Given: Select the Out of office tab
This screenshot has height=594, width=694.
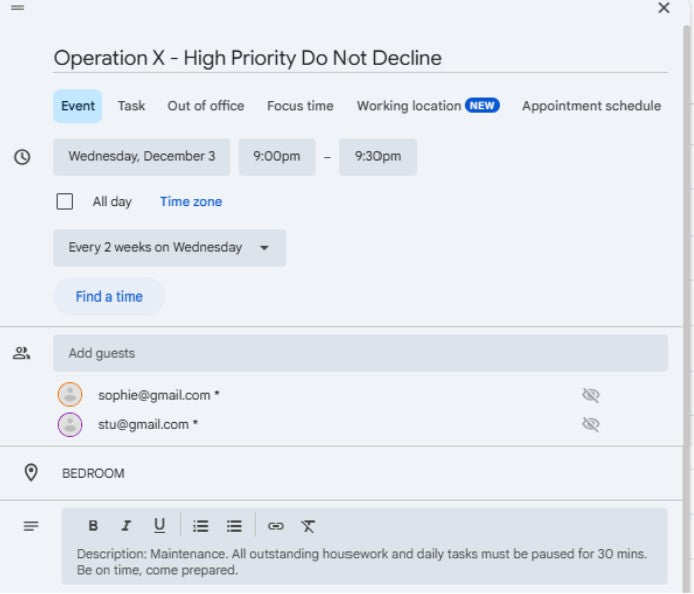Looking at the screenshot, I should pos(205,106).
